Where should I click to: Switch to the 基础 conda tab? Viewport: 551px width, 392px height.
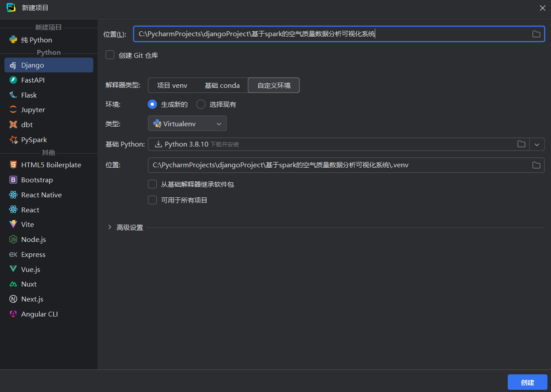coord(222,86)
